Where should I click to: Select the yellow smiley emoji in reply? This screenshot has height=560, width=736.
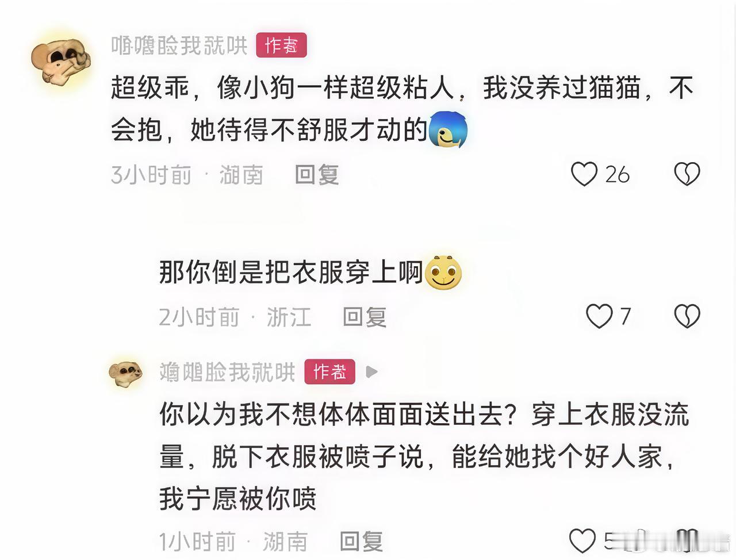(443, 273)
